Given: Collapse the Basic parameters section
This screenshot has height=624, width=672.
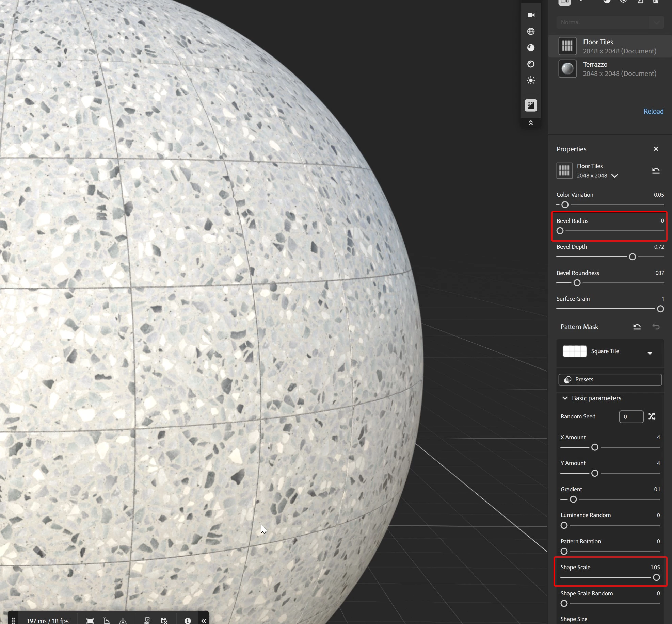Looking at the screenshot, I should pos(565,398).
